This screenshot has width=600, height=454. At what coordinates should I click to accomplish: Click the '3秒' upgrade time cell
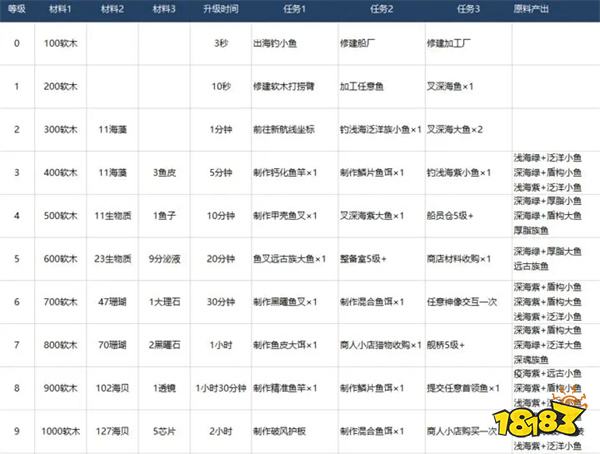[221, 43]
